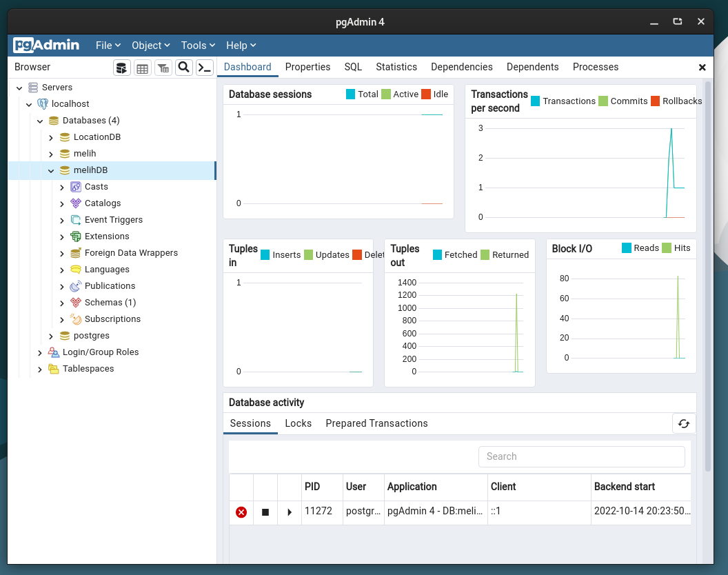Click the Subscriptions node icon
This screenshot has width=728, height=575.
76,319
